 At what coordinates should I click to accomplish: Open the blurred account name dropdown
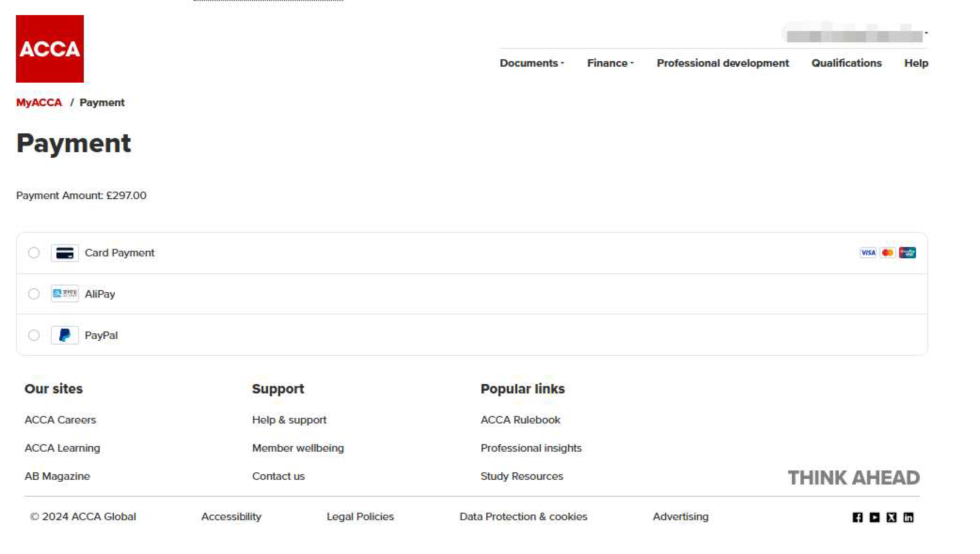point(855,33)
